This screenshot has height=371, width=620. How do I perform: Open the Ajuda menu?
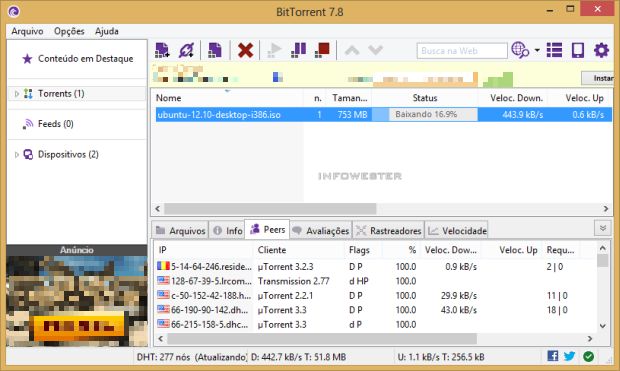[107, 31]
